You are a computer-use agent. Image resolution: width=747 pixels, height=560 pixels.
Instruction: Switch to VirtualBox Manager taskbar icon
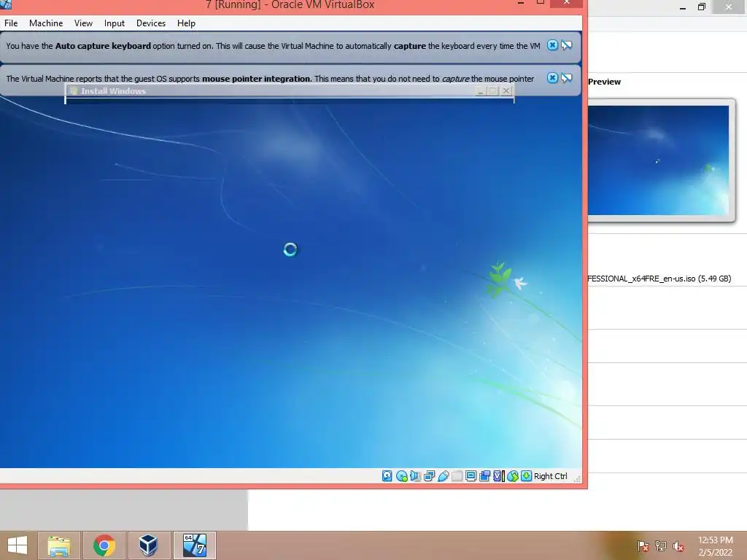pos(149,545)
